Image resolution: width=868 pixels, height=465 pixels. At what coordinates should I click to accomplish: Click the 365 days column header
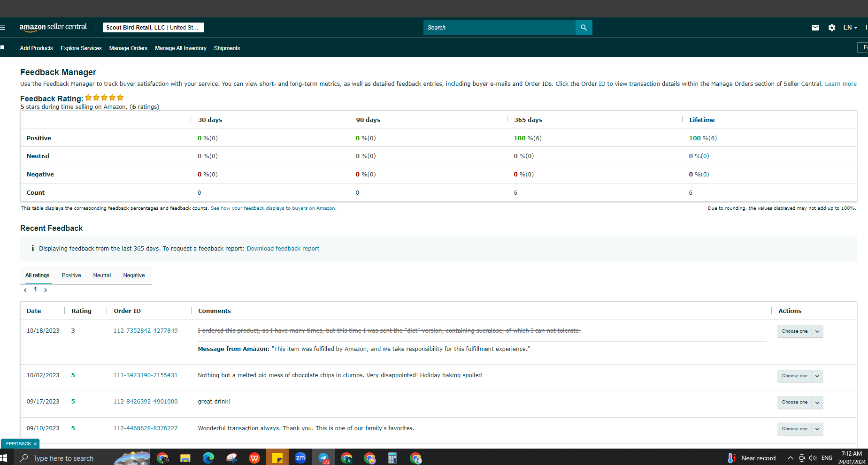[528, 120]
